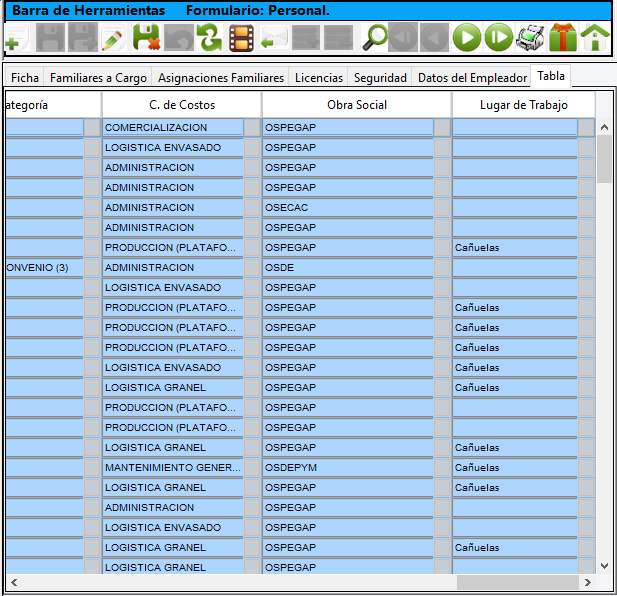Click the green plus add record icon
617x596 pixels.
pos(12,41)
